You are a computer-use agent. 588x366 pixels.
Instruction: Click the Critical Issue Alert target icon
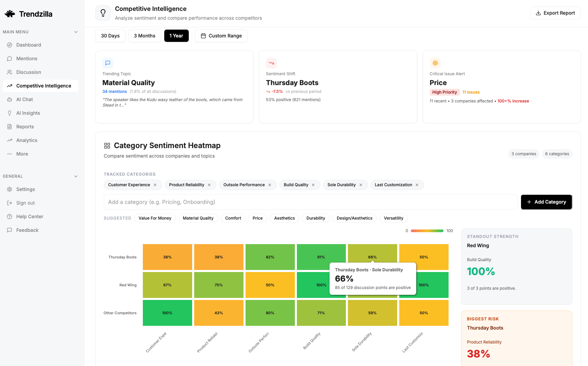click(435, 63)
